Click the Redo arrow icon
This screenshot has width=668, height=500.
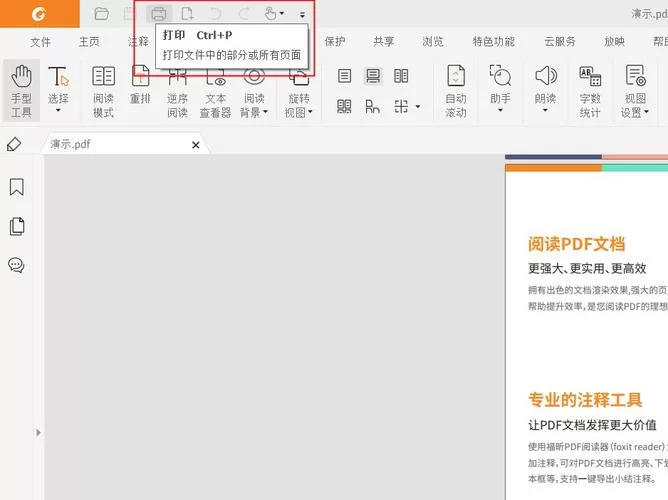pos(244,14)
